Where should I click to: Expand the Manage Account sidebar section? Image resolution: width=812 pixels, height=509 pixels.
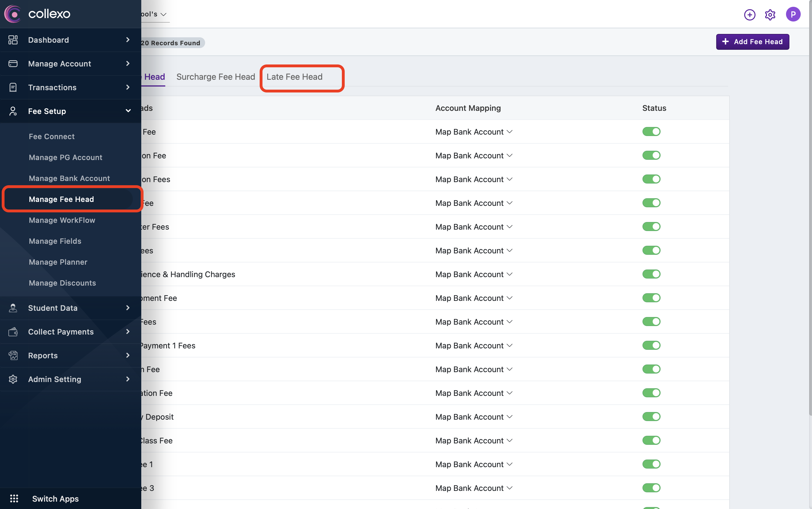[x=71, y=64]
